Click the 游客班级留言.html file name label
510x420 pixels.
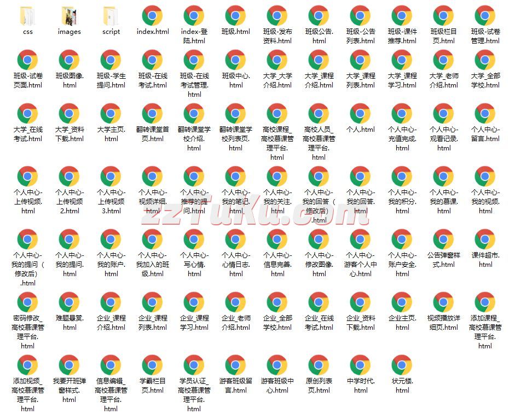click(235, 386)
